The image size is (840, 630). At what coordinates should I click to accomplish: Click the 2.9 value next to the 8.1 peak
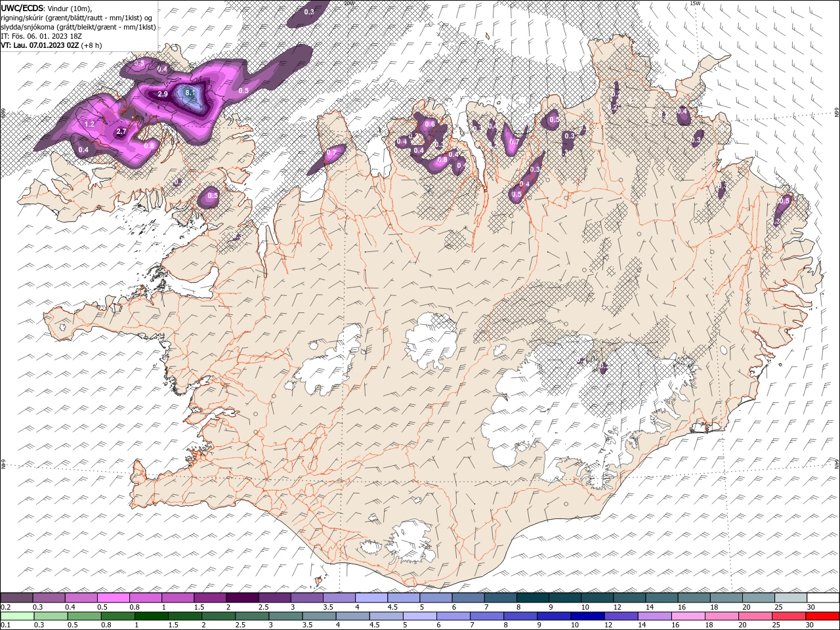163,94
